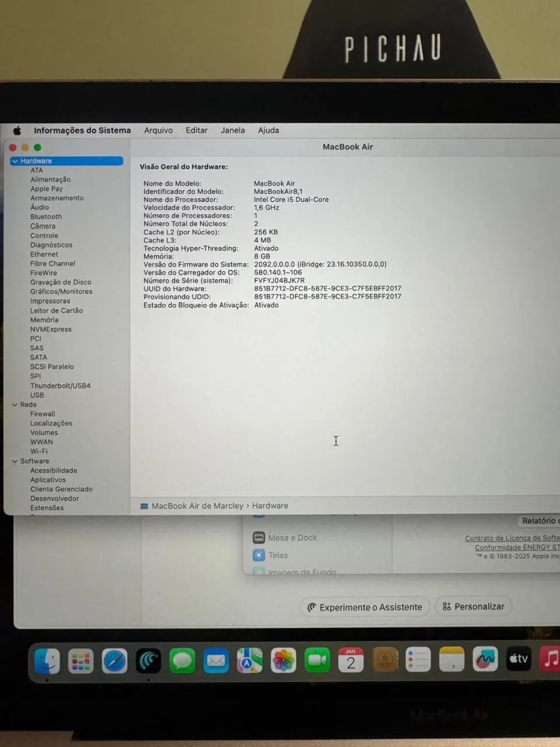
Task: Select Extensões under Software
Action: (47, 508)
